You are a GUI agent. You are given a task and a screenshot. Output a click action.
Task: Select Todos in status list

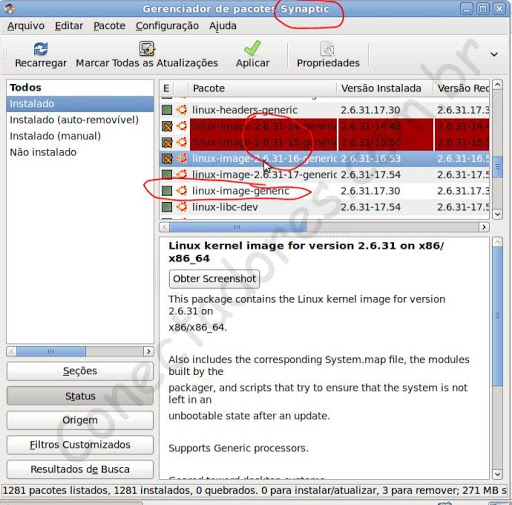(80, 87)
